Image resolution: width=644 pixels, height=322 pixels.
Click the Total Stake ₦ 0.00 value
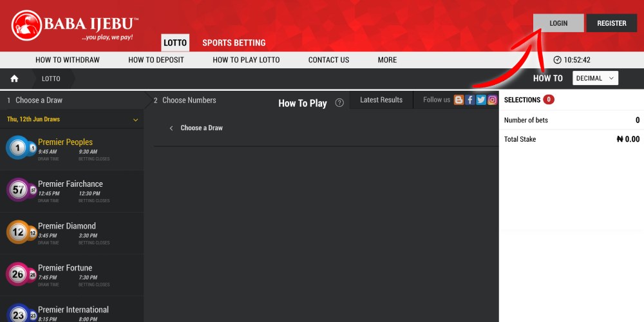(628, 139)
